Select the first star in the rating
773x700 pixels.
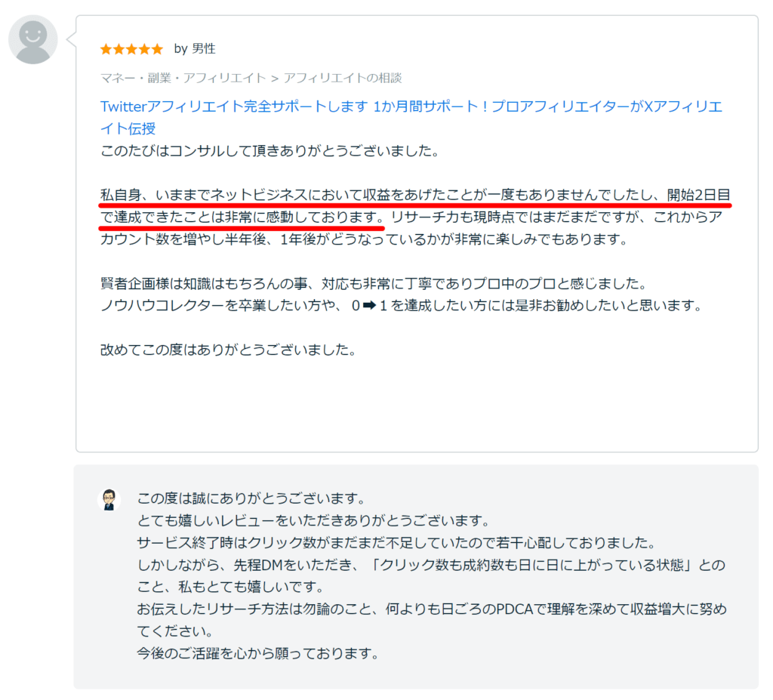(105, 48)
